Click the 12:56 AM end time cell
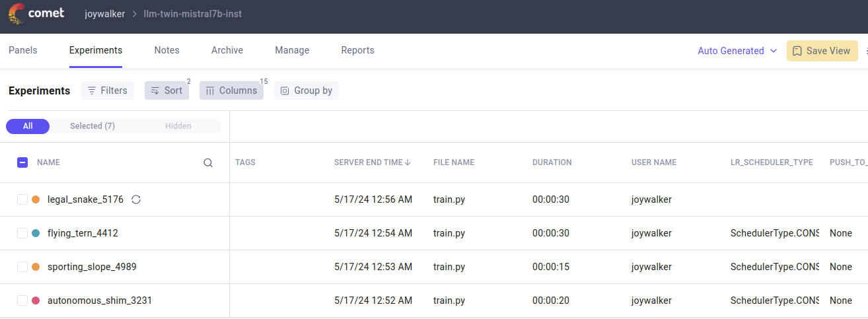This screenshot has width=868, height=319. (373, 199)
